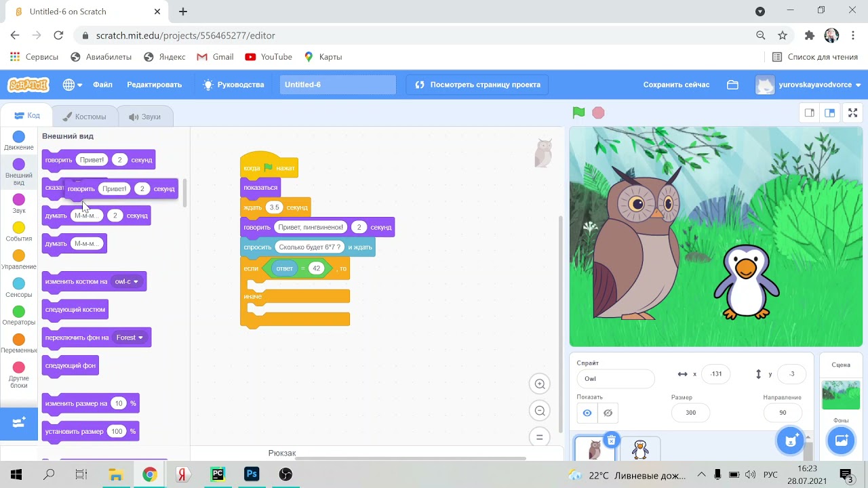Stop the project with the red stop button
This screenshot has height=488, width=868.
click(598, 113)
